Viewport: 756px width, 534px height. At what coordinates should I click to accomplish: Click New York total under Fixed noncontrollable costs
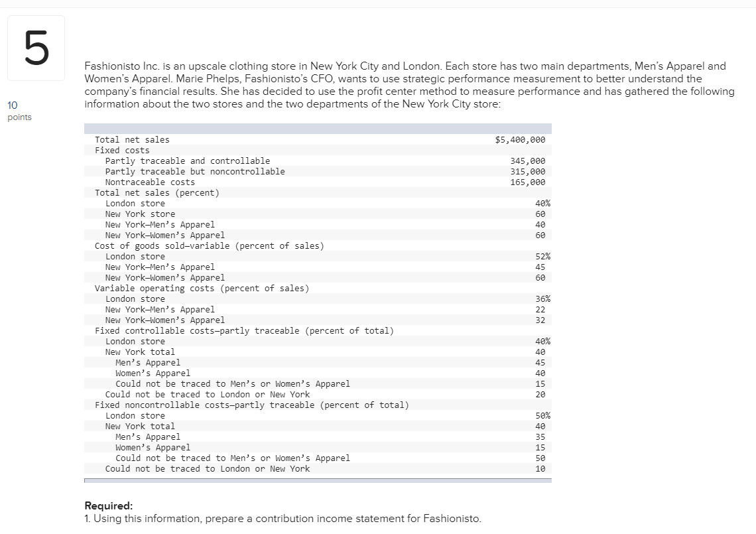coord(141,427)
